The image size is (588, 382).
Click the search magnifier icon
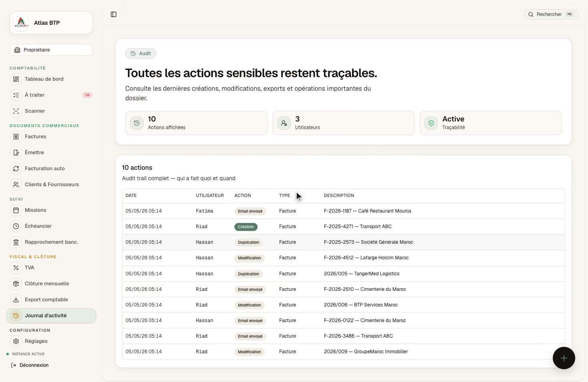pyautogui.click(x=531, y=14)
